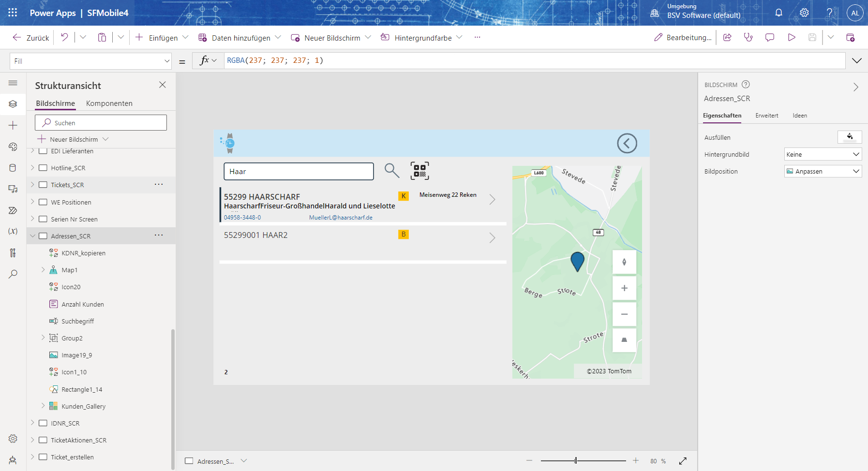Open AL account avatar
The height and width of the screenshot is (471, 868).
coord(855,13)
